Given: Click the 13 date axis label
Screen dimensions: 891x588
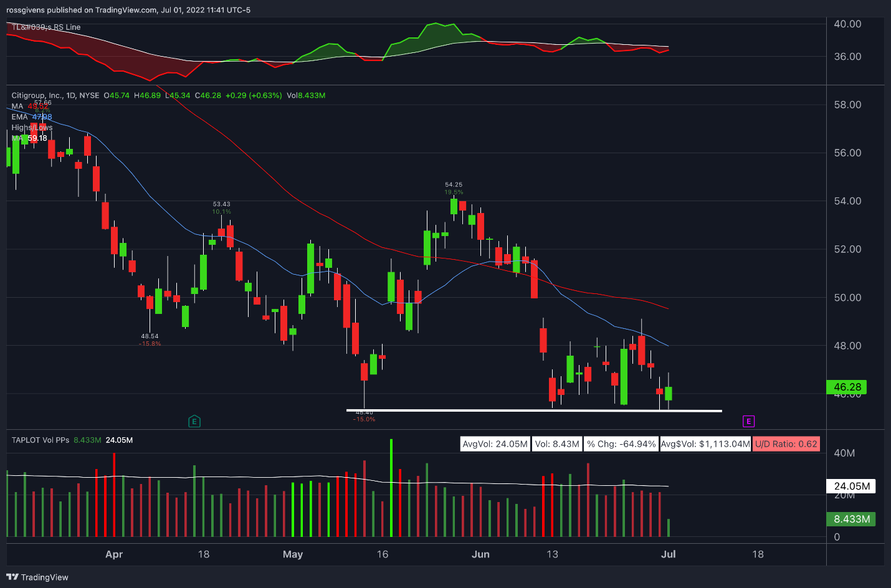Looking at the screenshot, I should pos(552,554).
